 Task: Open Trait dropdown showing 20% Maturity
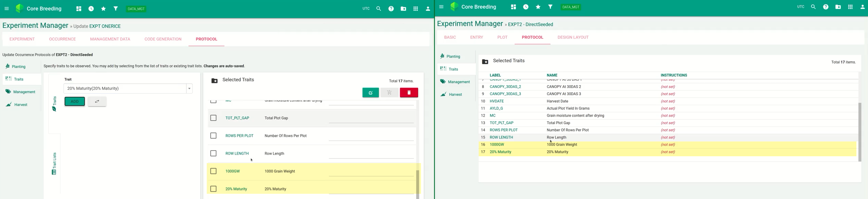128,89
